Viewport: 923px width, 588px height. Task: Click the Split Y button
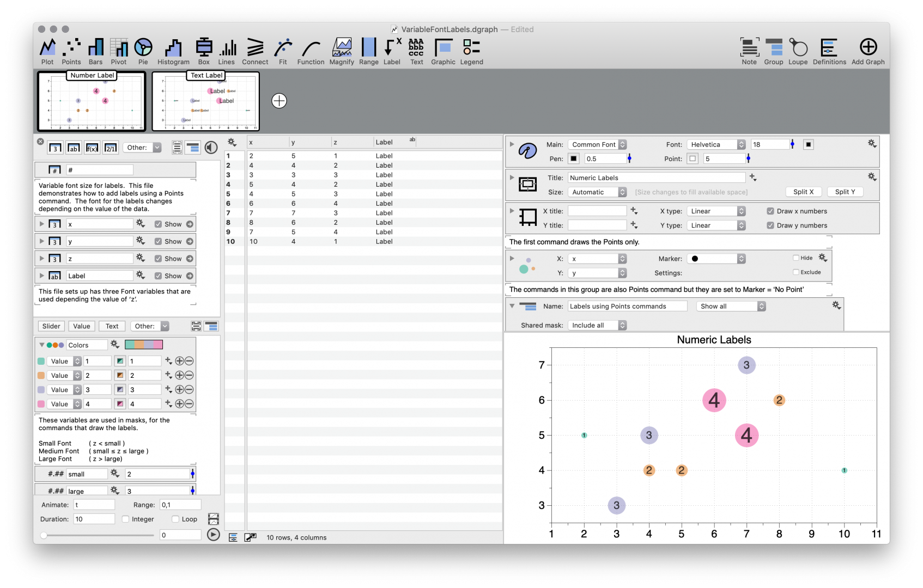(845, 192)
